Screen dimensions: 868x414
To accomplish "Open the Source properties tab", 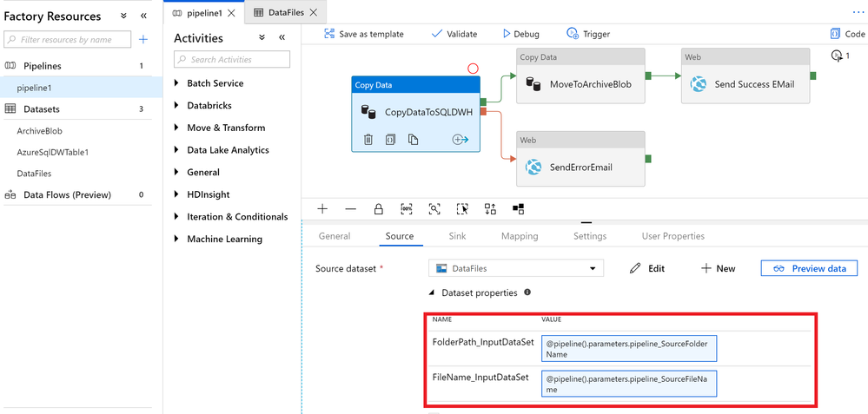I will pyautogui.click(x=400, y=236).
